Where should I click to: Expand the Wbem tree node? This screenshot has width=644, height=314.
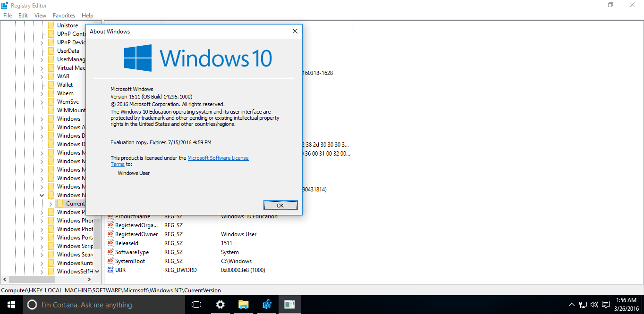[x=42, y=93]
